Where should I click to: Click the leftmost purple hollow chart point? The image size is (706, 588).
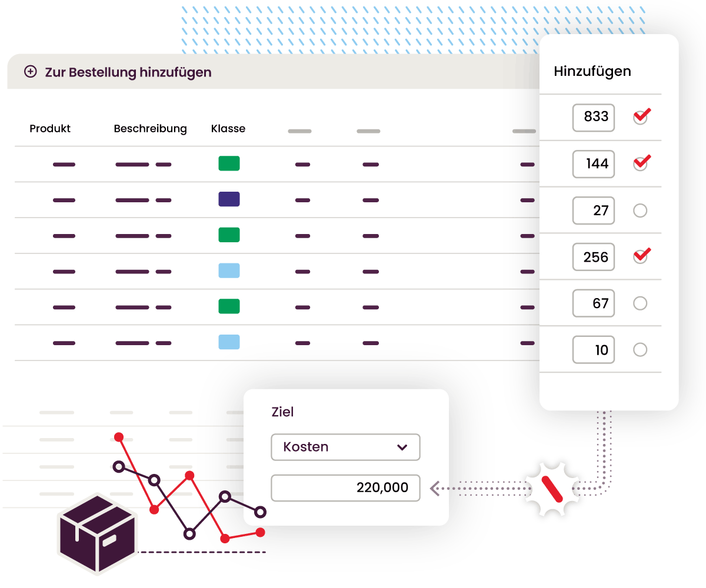[x=119, y=467]
